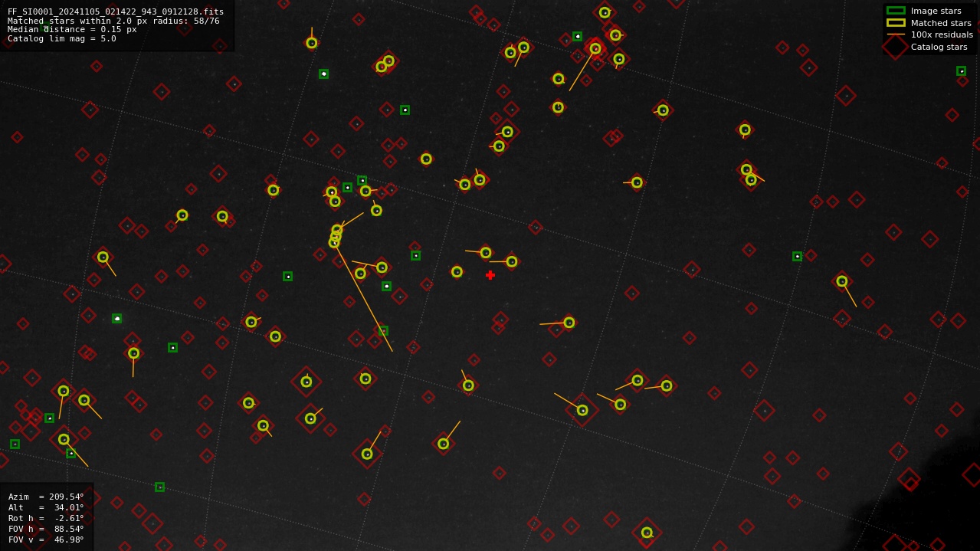
Task: Click the 'Matched stars' legend label
Action: coord(942,23)
